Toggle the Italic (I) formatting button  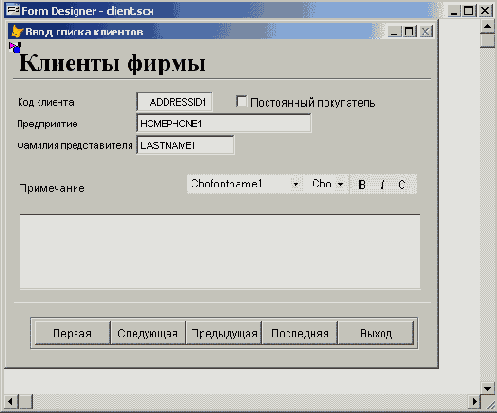pyautogui.click(x=382, y=184)
